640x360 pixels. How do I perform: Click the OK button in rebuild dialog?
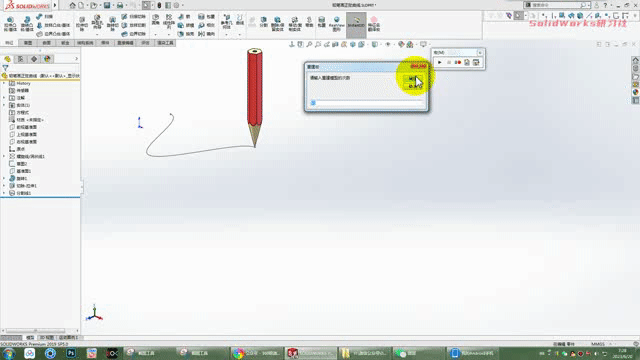click(413, 78)
